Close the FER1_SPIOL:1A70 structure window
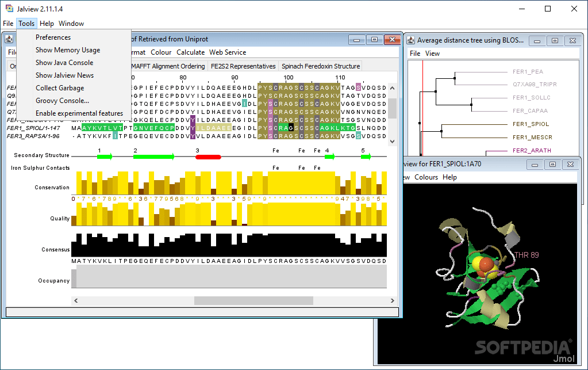 570,165
